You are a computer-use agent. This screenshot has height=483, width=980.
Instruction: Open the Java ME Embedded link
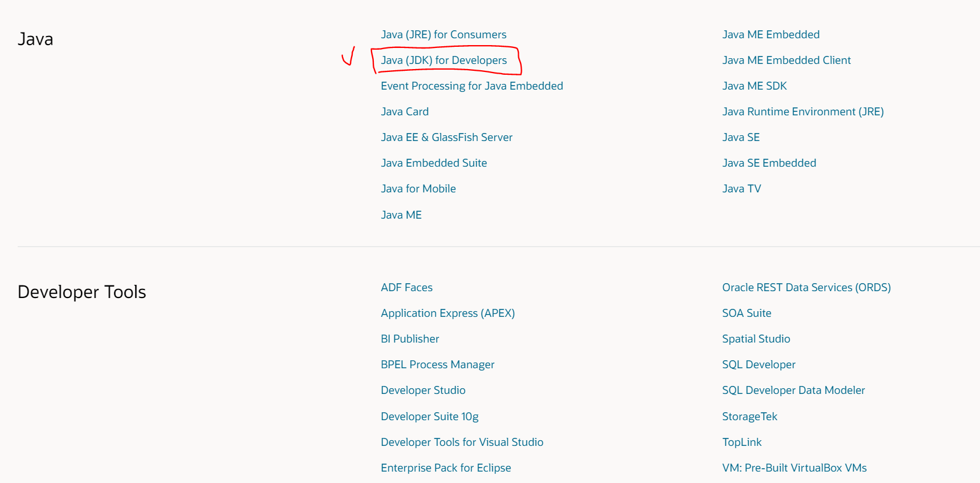pyautogui.click(x=771, y=35)
